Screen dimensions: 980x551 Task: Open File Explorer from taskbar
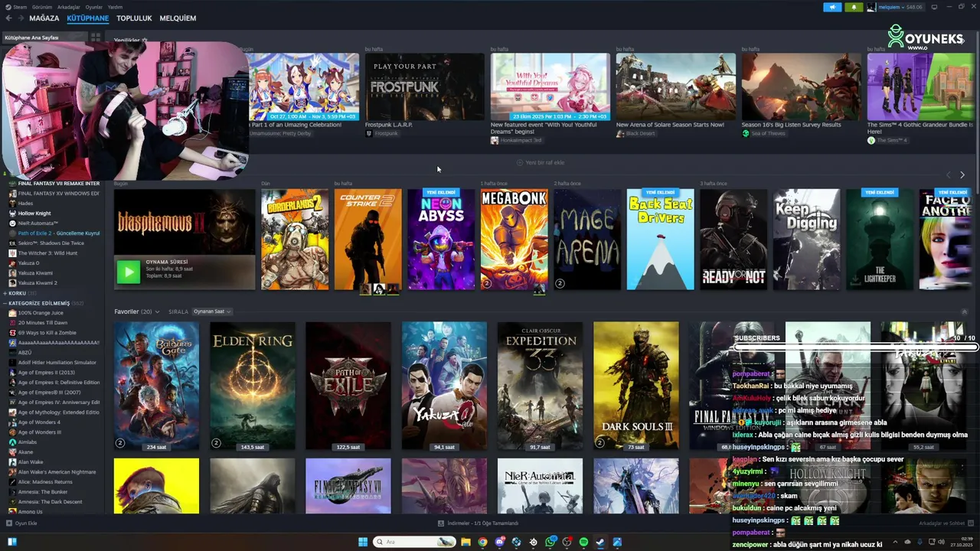click(x=465, y=542)
